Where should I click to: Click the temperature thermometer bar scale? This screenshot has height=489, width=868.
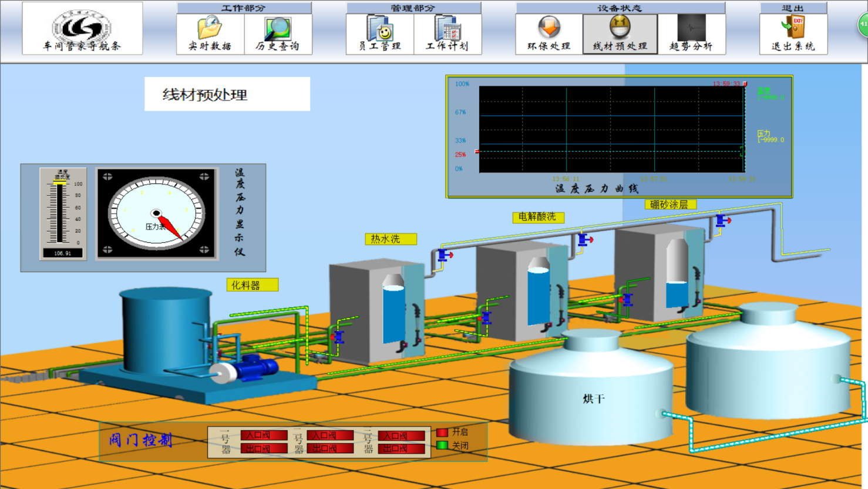pos(60,212)
